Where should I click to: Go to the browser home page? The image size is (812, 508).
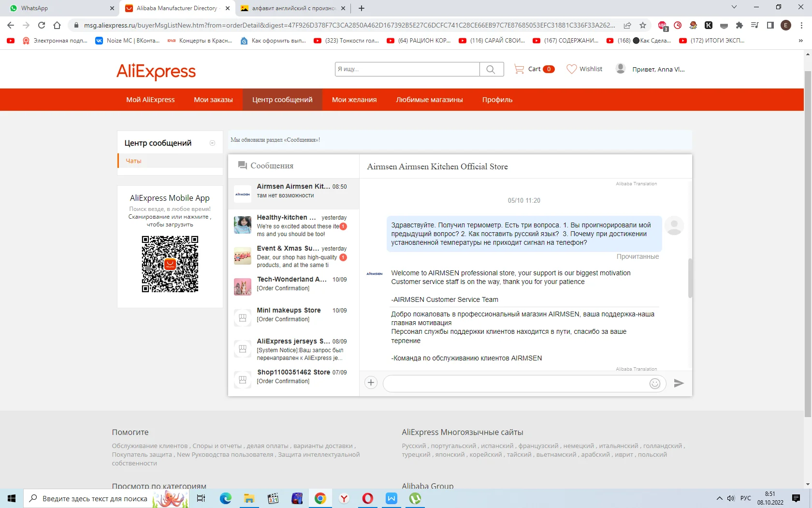[x=57, y=25]
